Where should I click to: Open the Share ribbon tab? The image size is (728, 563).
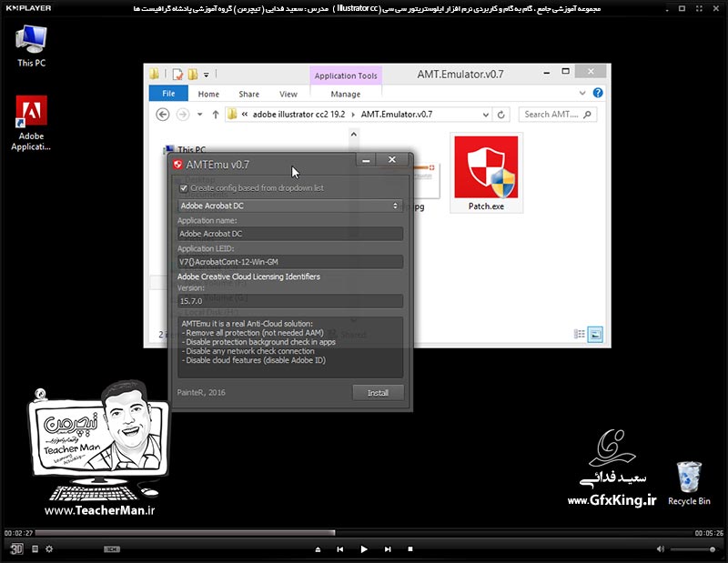[x=248, y=94]
